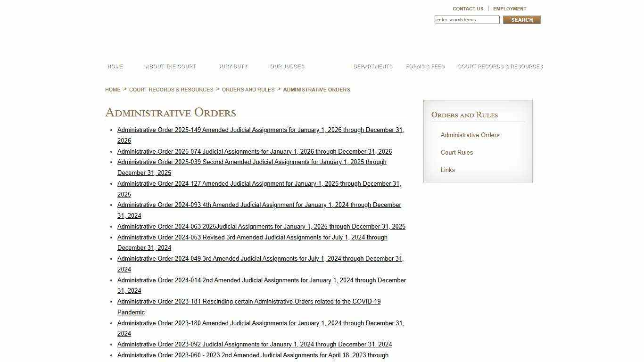Image resolution: width=644 pixels, height=362 pixels.
Task: Select Administrative Orders in the sidebar
Action: (470, 135)
